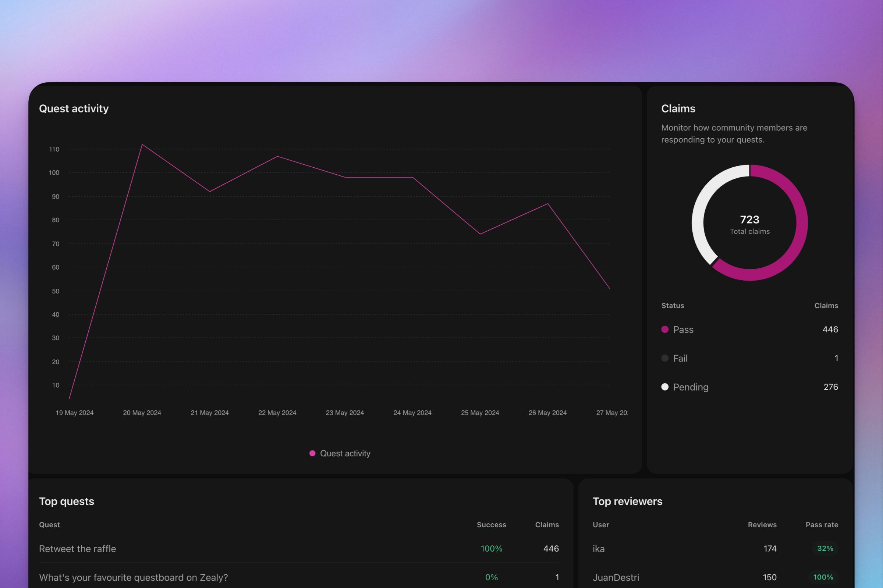The height and width of the screenshot is (588, 883).
Task: Click the Claims column header in Top quests
Action: 547,525
